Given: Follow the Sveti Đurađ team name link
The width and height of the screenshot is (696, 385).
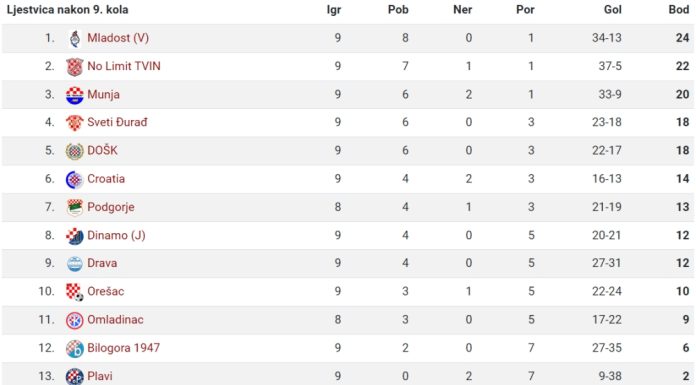Looking at the screenshot, I should (x=117, y=122).
